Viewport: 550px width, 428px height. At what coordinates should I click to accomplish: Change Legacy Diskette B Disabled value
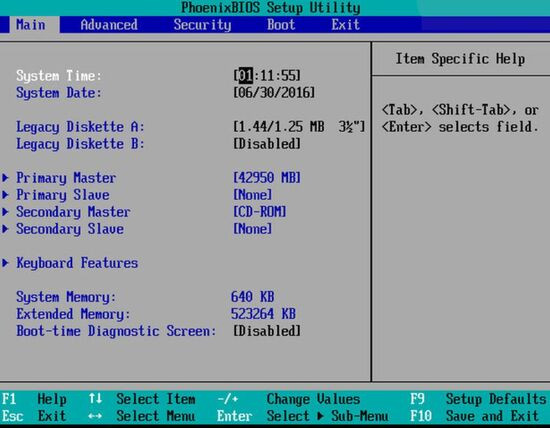click(267, 144)
